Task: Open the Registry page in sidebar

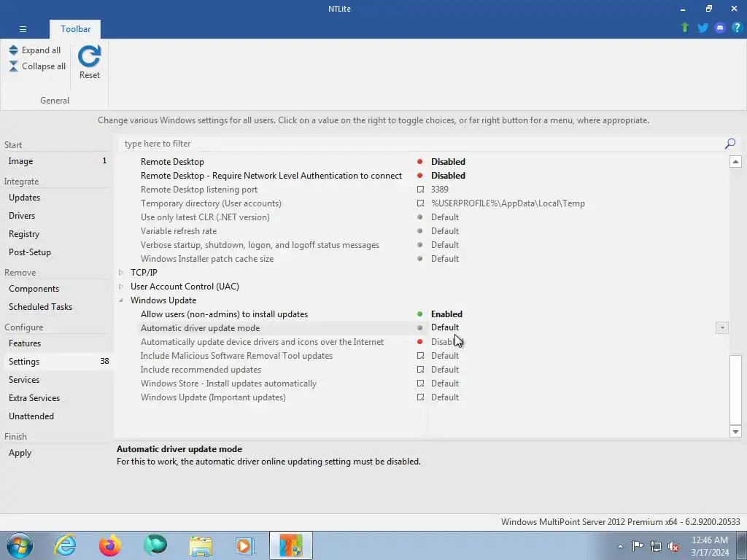Action: (57, 234)
